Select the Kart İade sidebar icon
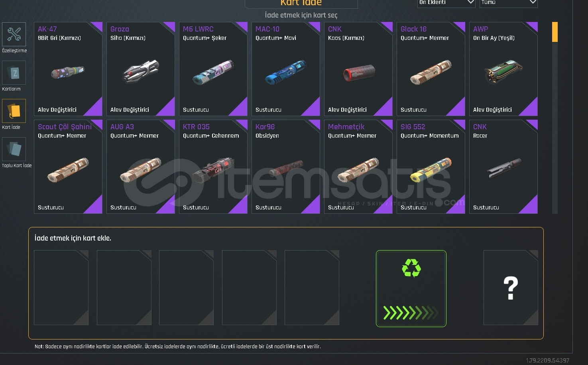Screen dimensions: 588x365 (14, 111)
